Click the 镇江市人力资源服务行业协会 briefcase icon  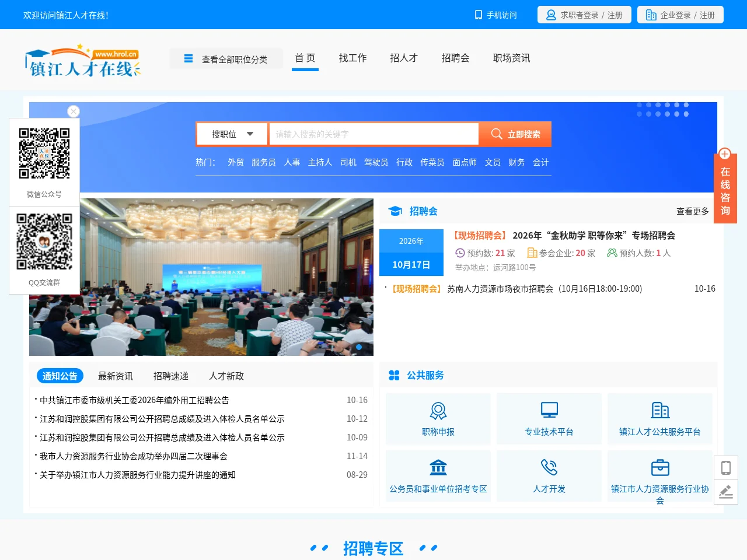tap(660, 468)
